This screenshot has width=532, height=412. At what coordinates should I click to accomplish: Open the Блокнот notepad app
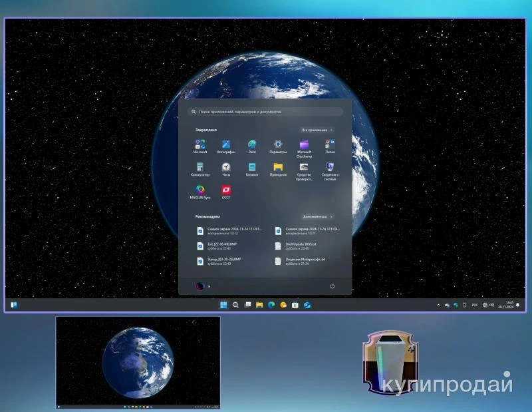click(x=252, y=168)
